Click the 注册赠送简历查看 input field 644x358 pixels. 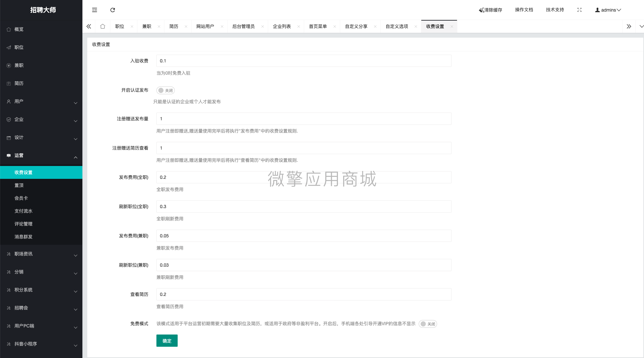point(304,148)
